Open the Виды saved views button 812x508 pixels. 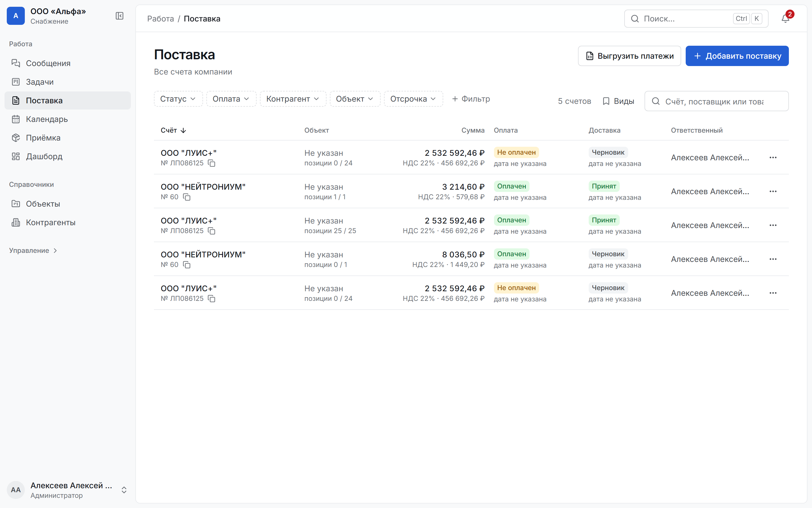pos(618,101)
